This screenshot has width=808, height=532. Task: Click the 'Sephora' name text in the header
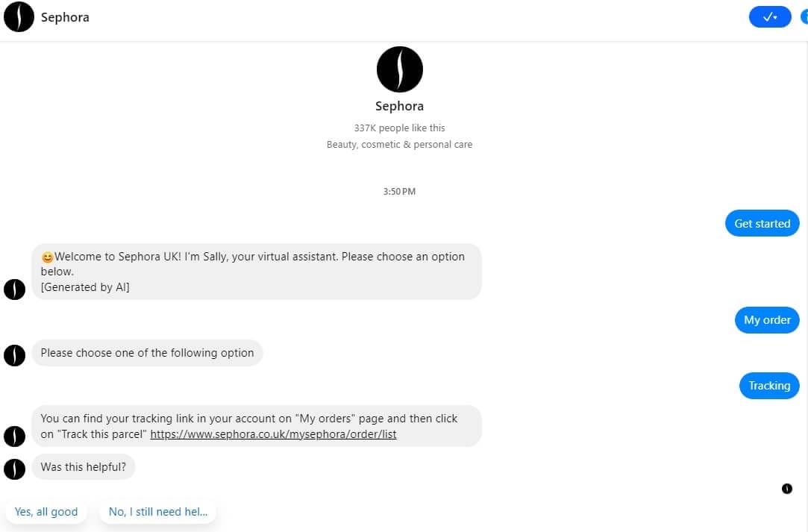65,16
